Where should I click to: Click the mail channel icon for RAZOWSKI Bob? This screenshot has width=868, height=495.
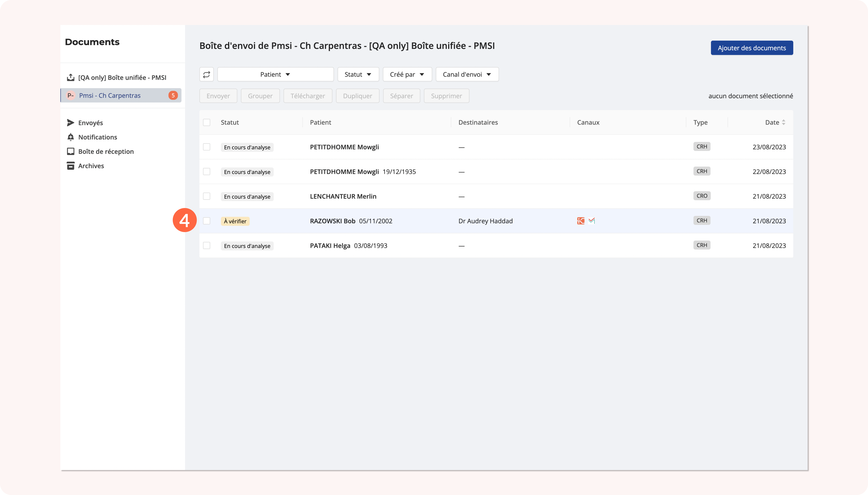tap(592, 221)
